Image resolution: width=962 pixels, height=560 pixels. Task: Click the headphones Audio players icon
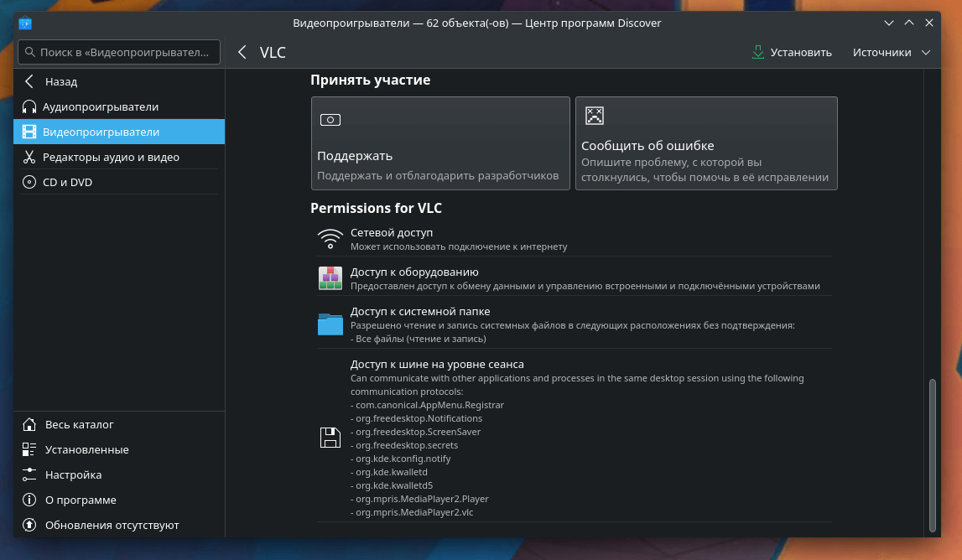(x=29, y=107)
